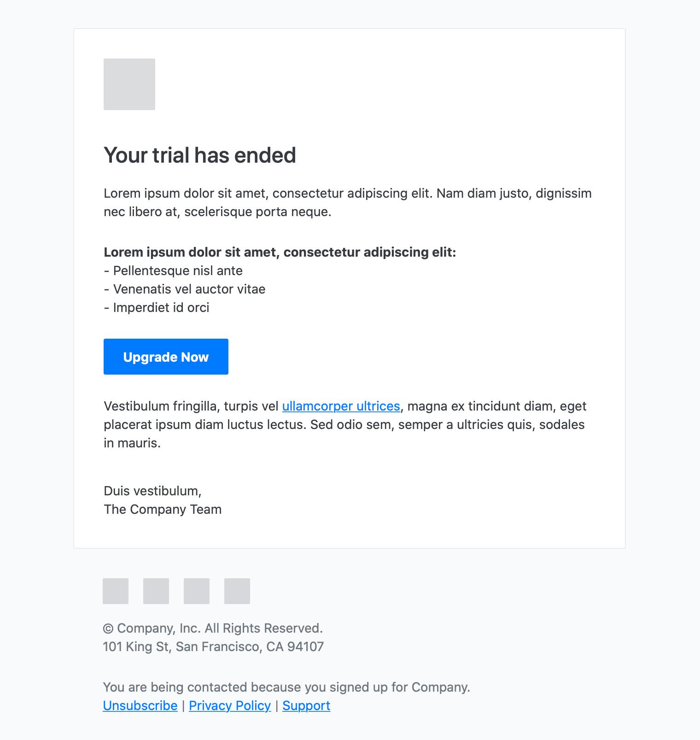The image size is (700, 740).
Task: Click the Upgrade Now button
Action: [165, 356]
